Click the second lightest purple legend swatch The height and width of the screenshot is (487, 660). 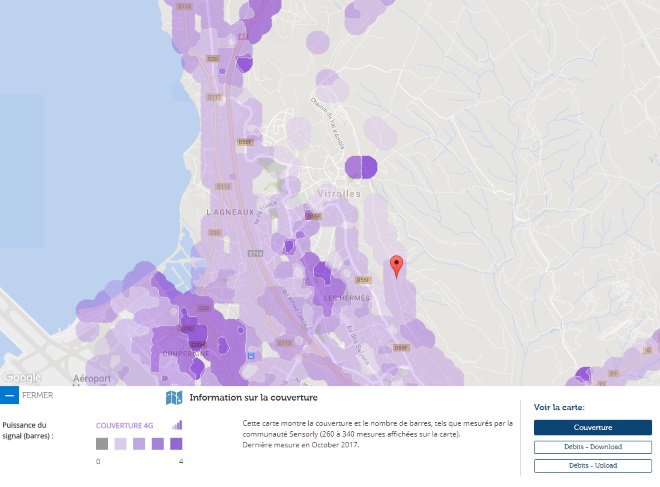139,444
